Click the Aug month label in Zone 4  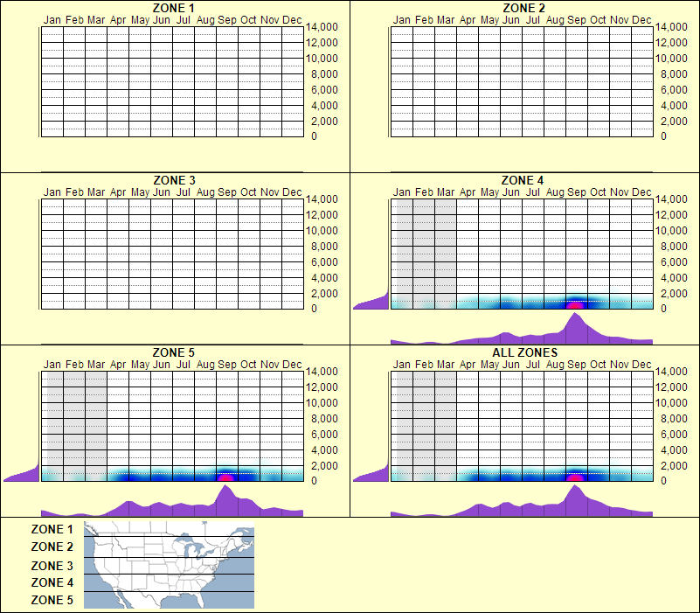coord(555,192)
